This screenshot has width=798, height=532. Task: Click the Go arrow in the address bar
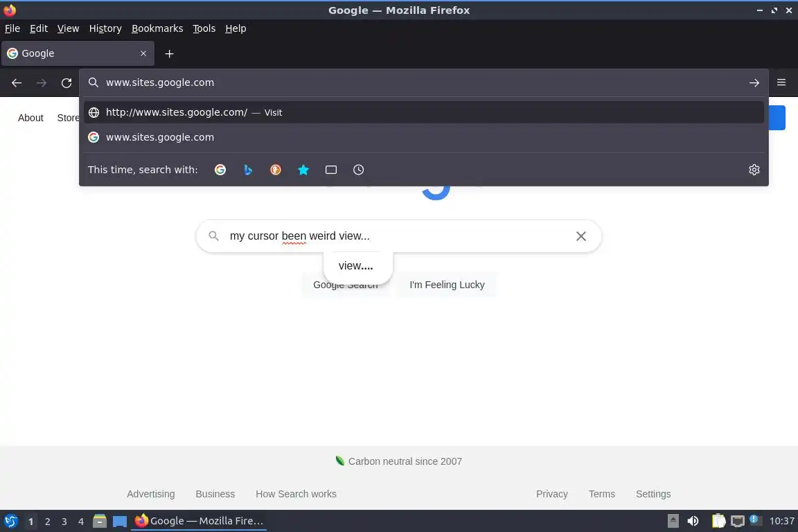754,83
